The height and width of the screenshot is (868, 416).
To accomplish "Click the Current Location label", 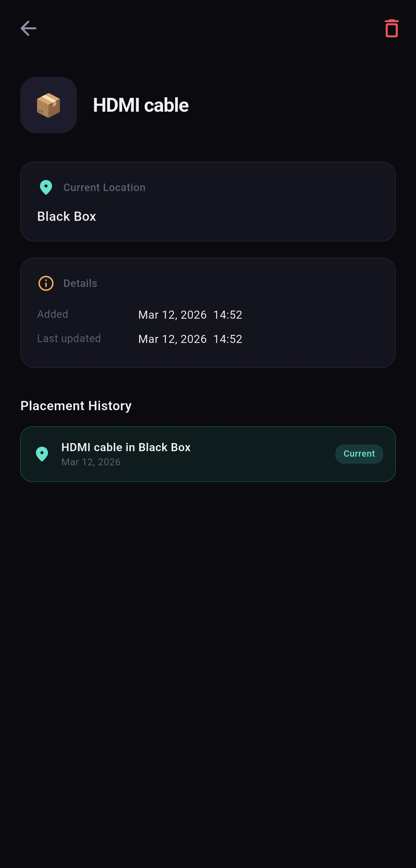I will [x=104, y=187].
